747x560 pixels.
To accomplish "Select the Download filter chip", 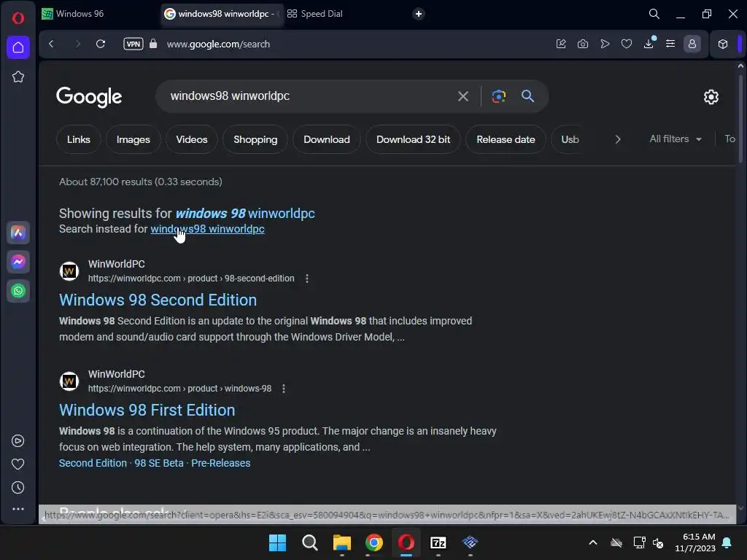I will [327, 139].
